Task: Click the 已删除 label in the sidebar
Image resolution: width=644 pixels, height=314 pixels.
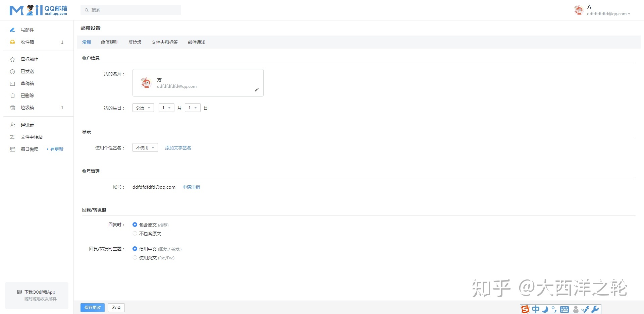Action: click(27, 96)
